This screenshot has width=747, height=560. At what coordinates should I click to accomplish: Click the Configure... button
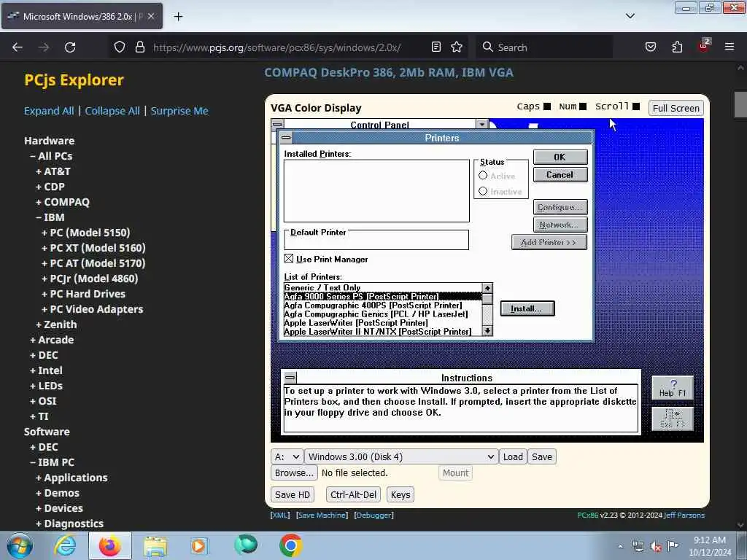click(x=560, y=207)
